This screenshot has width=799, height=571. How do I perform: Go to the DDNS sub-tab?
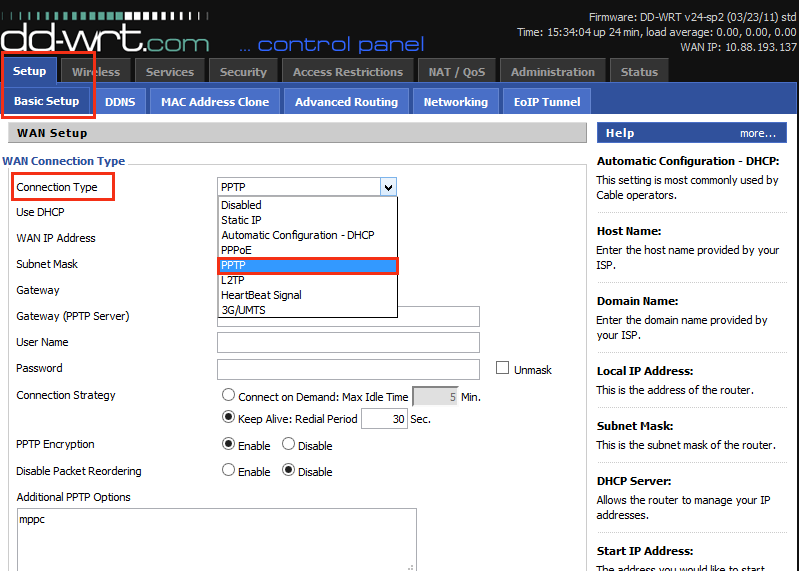pyautogui.click(x=120, y=102)
